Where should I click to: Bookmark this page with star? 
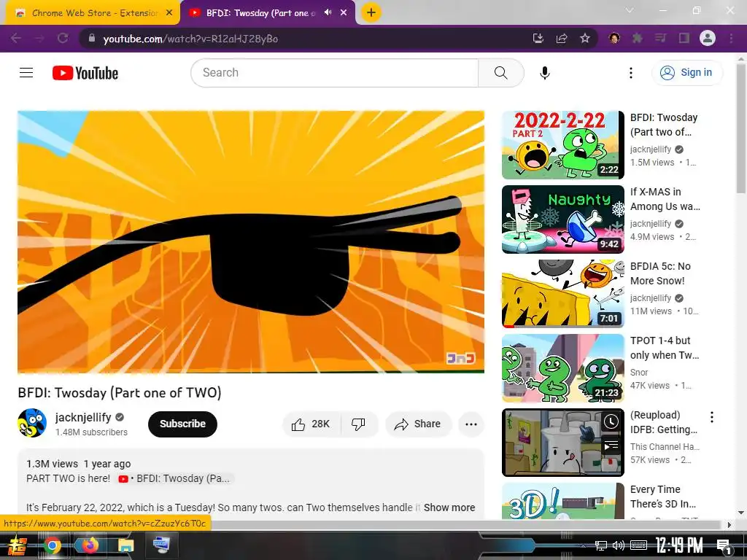585,38
